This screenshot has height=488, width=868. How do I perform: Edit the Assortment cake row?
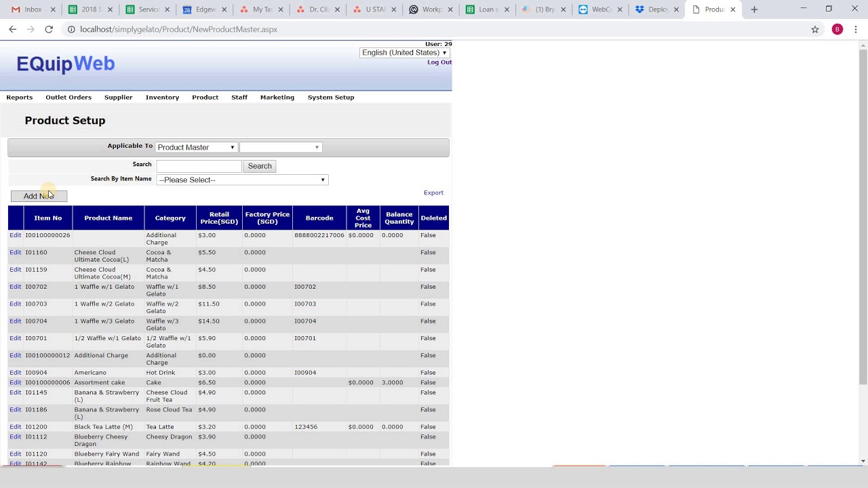pyautogui.click(x=15, y=382)
